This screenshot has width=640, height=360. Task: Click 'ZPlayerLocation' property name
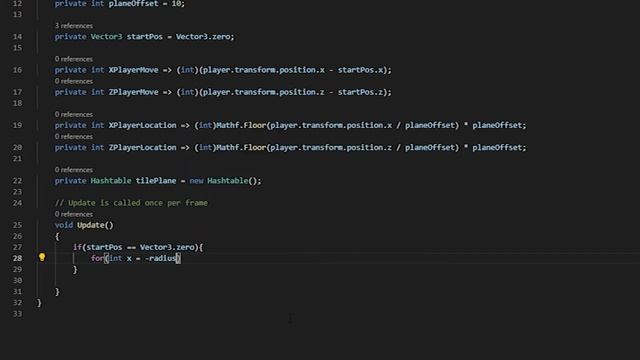click(x=142, y=147)
